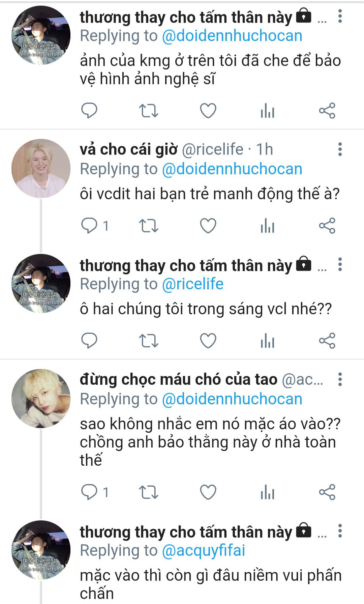
Task: Retweet the 'ôi vcdit hai bạn trẻ' reply
Action: tap(149, 226)
